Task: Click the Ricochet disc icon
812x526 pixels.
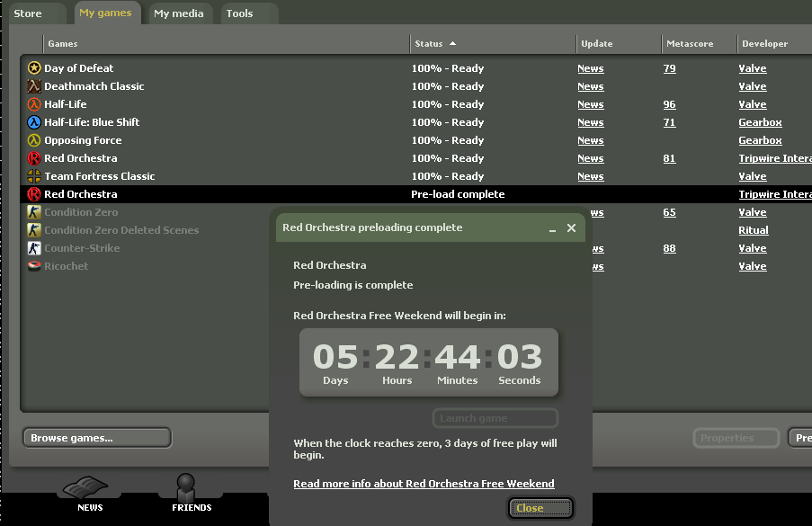Action: pos(34,266)
